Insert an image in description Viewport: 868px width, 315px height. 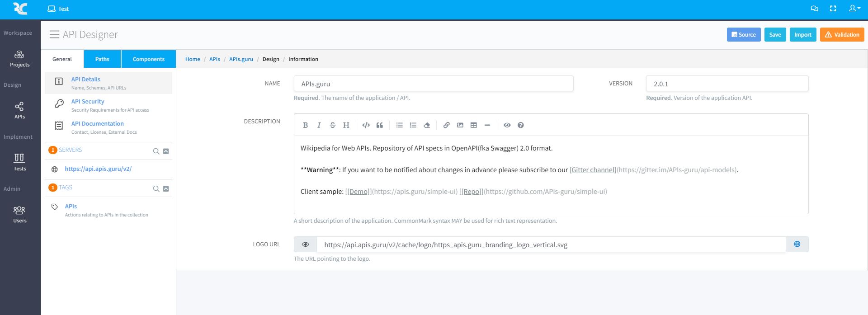(x=460, y=125)
